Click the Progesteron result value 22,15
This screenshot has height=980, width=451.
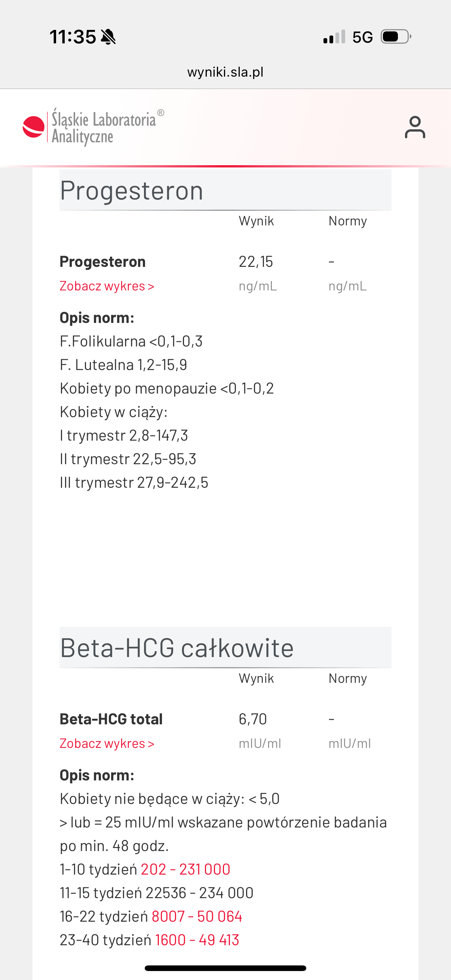point(256,262)
